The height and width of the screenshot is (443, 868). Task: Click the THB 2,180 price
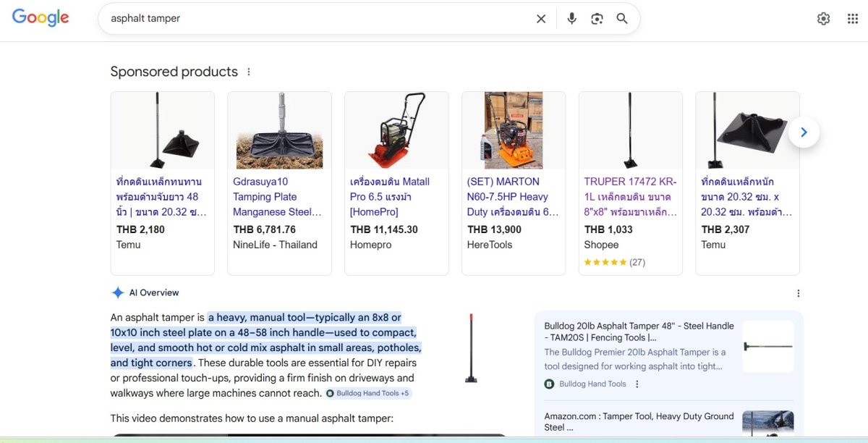(x=140, y=229)
